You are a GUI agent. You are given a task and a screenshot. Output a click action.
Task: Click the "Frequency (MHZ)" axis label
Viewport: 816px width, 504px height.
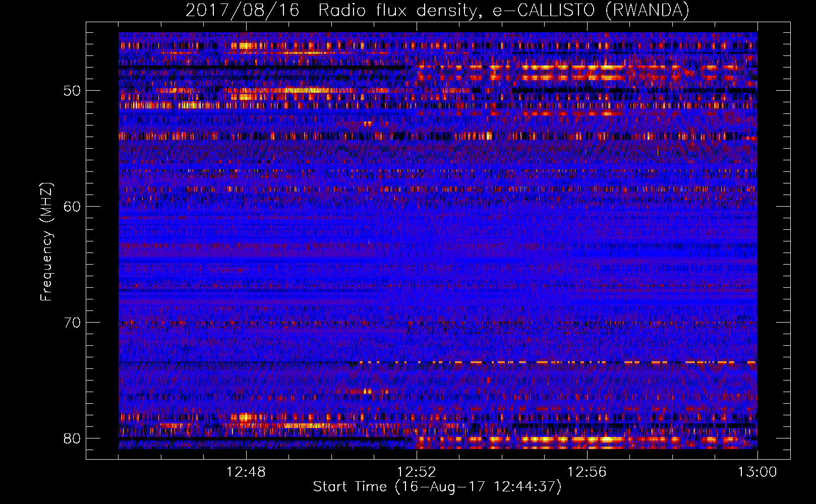[46, 242]
